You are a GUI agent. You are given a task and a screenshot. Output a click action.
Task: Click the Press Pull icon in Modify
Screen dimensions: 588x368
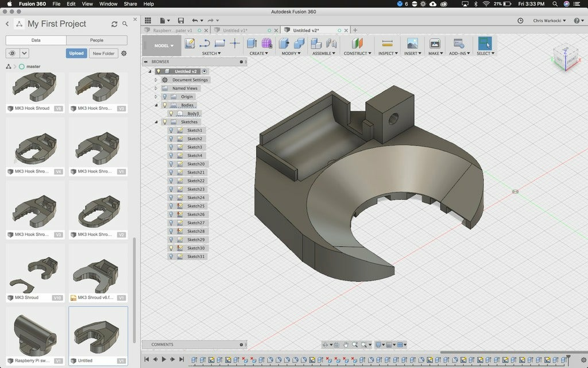coord(284,44)
